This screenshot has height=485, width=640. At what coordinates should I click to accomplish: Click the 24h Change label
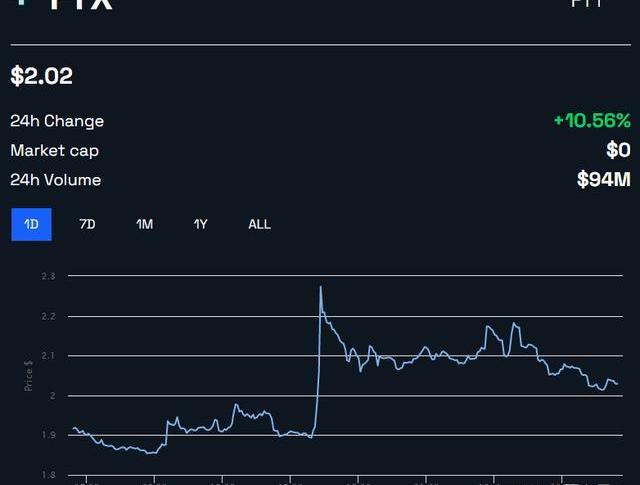coord(57,121)
